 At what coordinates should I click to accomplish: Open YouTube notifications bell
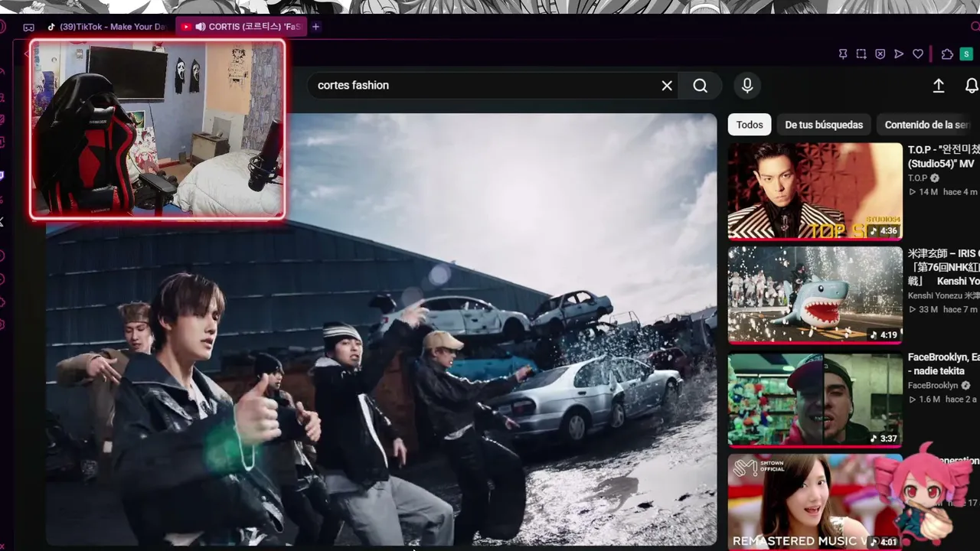tap(972, 86)
